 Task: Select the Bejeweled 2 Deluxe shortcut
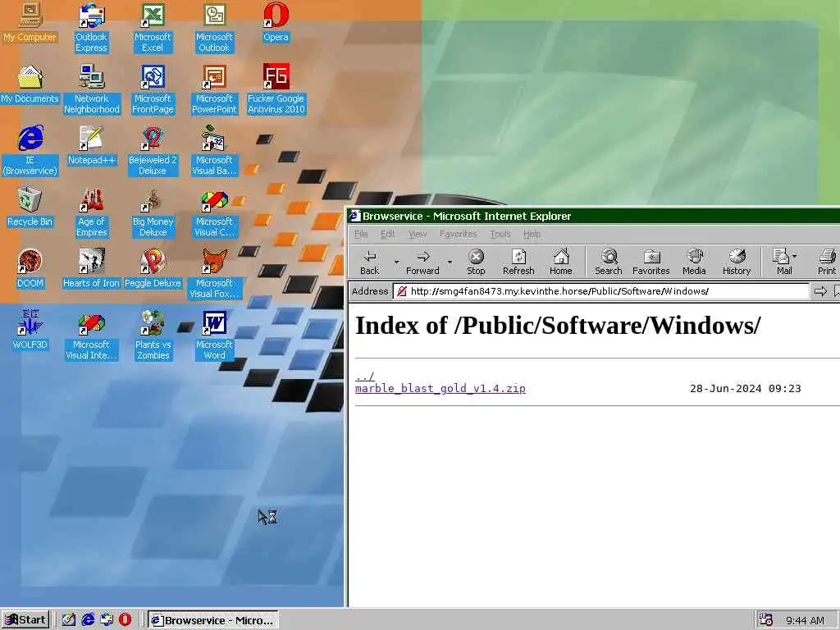[153, 151]
